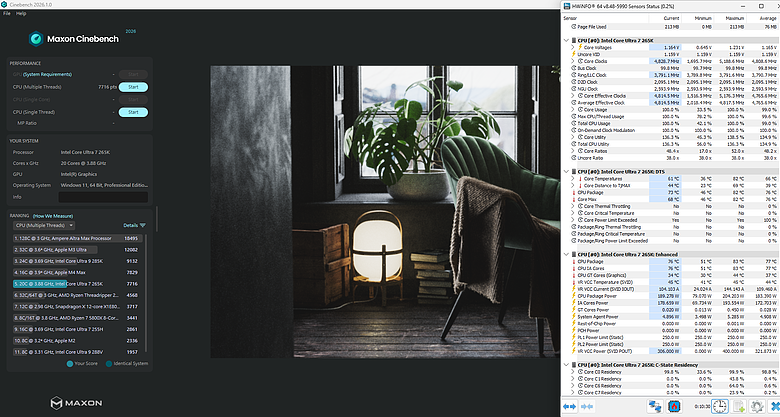Start the CPU (Single Thread) benchmark
Viewport: 780px width, 417px height.
click(133, 112)
